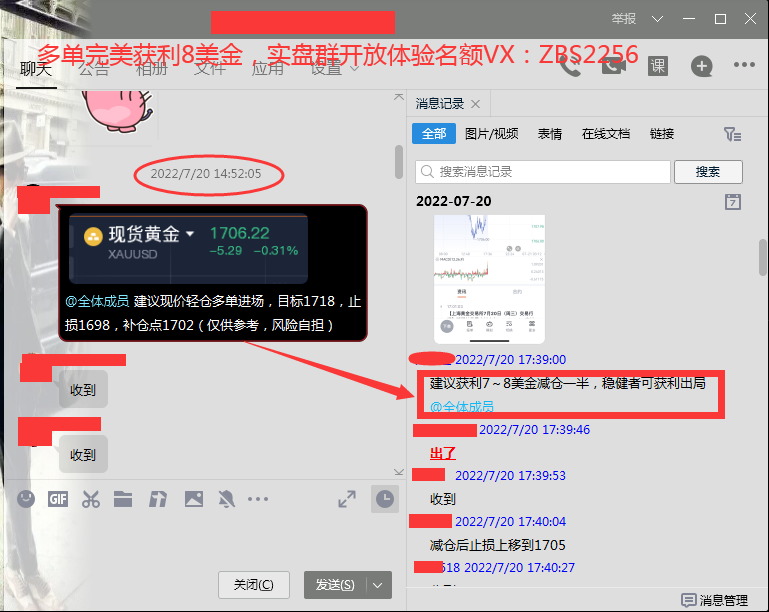The height and width of the screenshot is (612, 769).
Task: Switch to the 公告 tab
Action: tap(94, 69)
